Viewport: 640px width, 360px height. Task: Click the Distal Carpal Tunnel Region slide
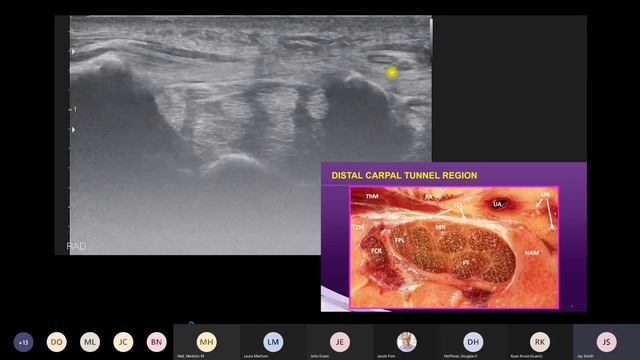coord(454,237)
